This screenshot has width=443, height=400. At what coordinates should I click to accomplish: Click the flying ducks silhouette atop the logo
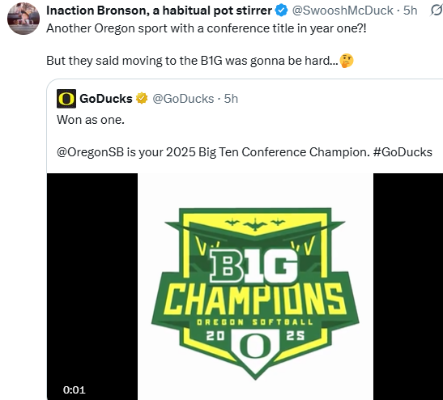(x=255, y=224)
